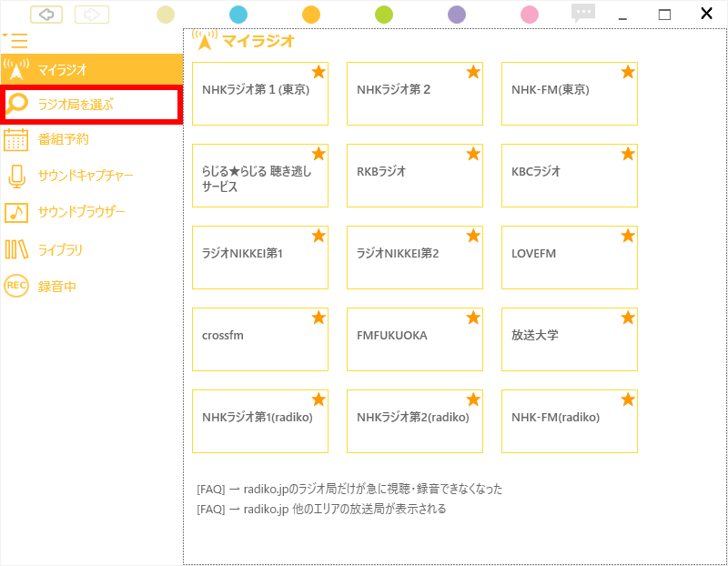Open the KBCラジオ station tile
The height and width of the screenshot is (566, 728).
[570, 176]
